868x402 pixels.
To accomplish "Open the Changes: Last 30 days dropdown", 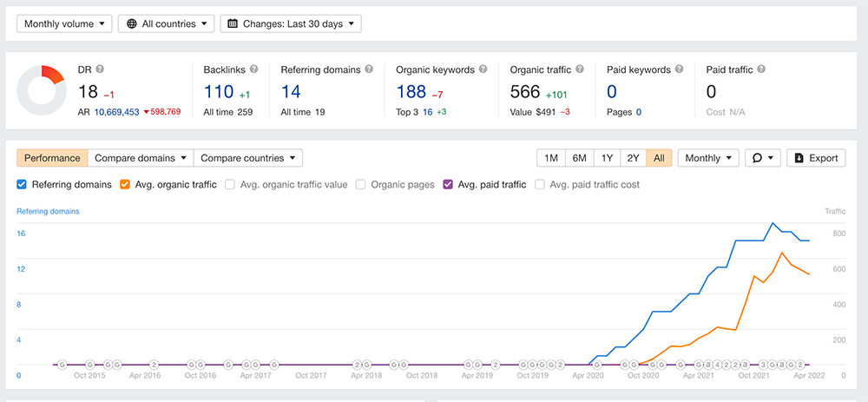I will [x=291, y=23].
